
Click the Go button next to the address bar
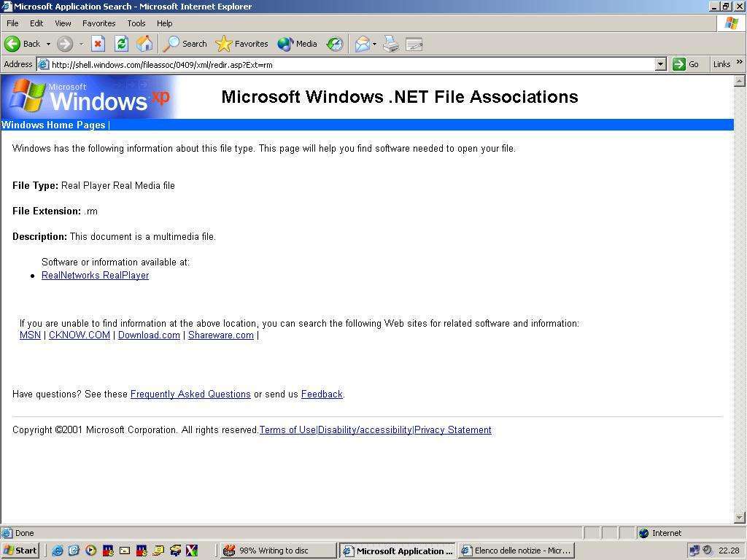686,64
